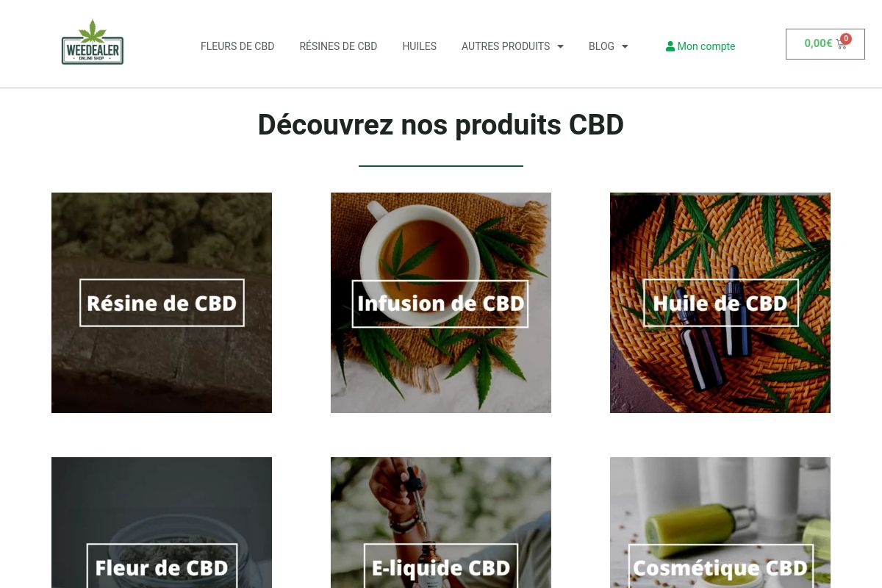Click the Weedealer logo

(x=93, y=43)
